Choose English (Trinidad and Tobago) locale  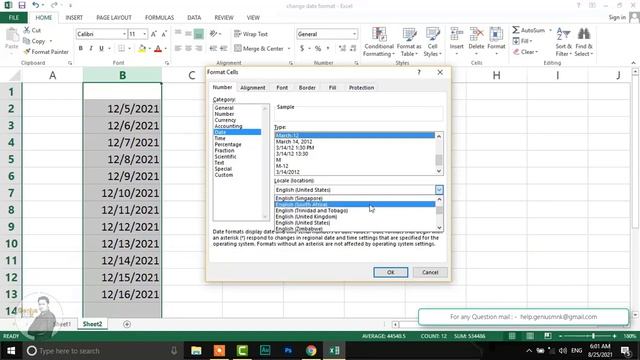pyautogui.click(x=312, y=211)
